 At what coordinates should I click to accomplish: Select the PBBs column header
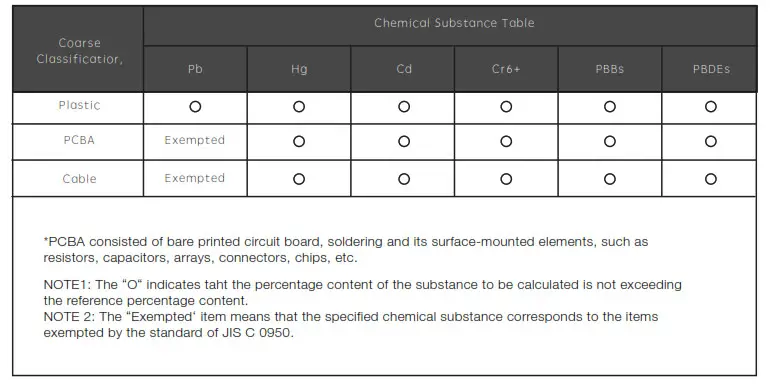[610, 69]
